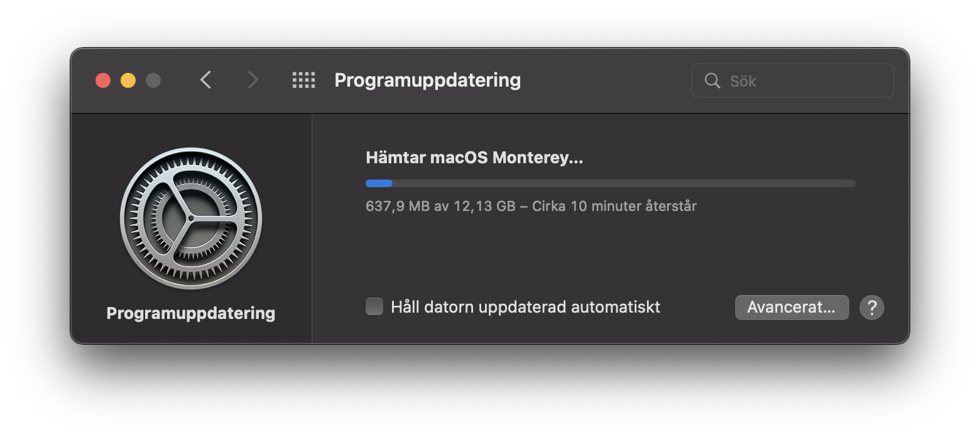The width and height of the screenshot is (980, 437).
Task: Click the magnifying glass search icon
Action: (x=712, y=80)
